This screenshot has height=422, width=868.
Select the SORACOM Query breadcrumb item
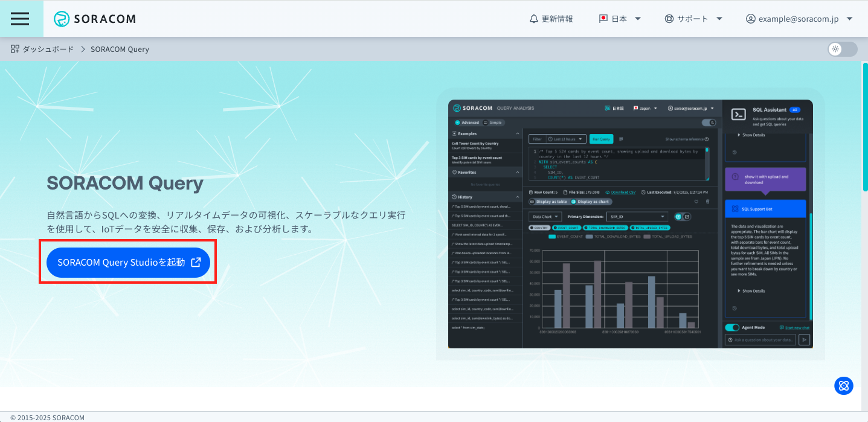(120, 49)
